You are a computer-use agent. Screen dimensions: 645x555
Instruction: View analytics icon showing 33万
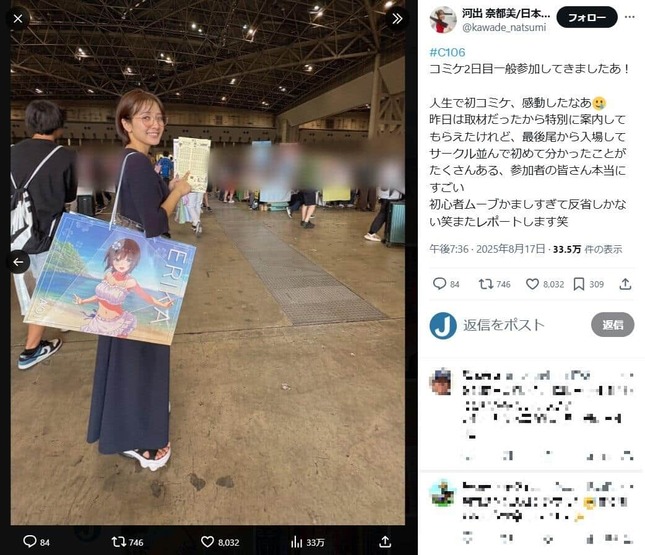click(296, 542)
